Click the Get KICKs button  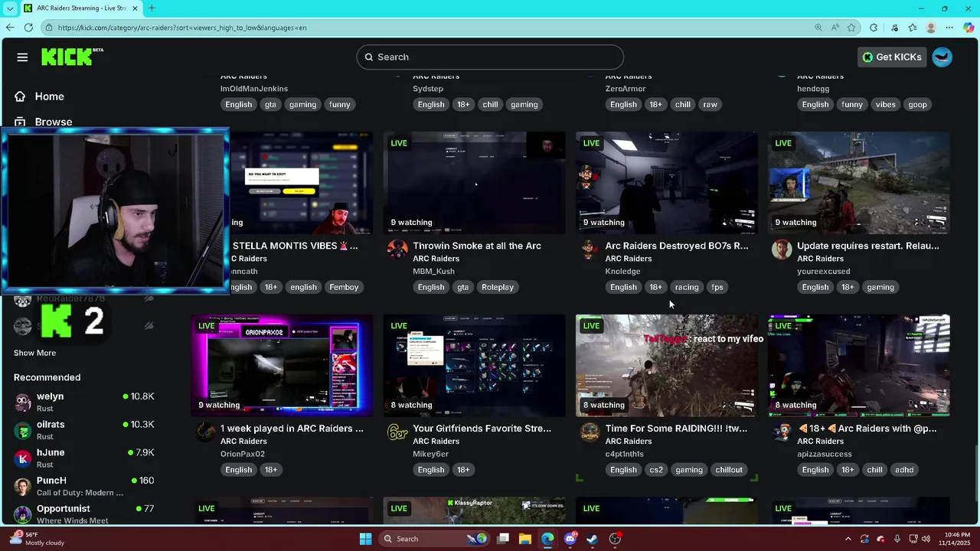892,57
